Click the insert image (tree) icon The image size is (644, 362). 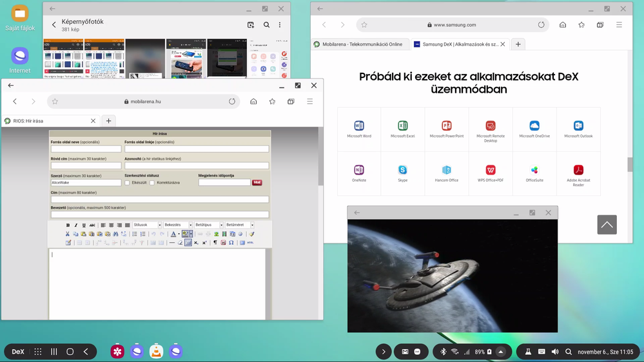point(217,234)
